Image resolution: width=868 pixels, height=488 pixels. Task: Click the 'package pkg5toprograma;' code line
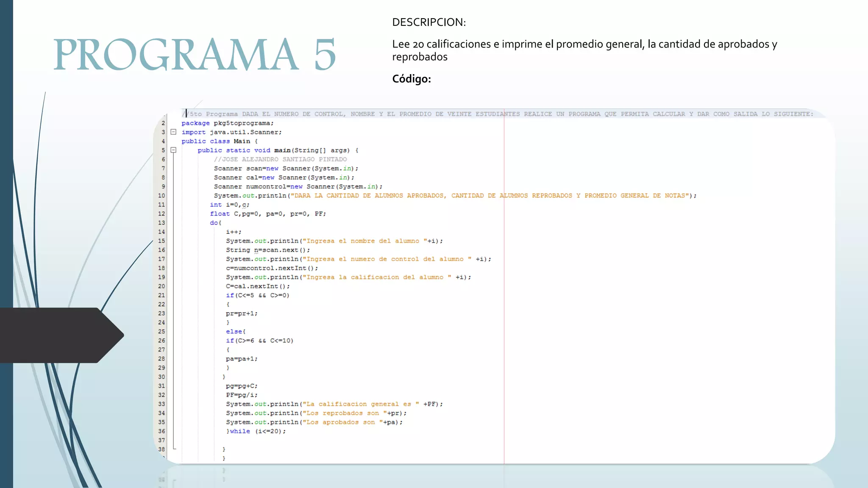[228, 123]
